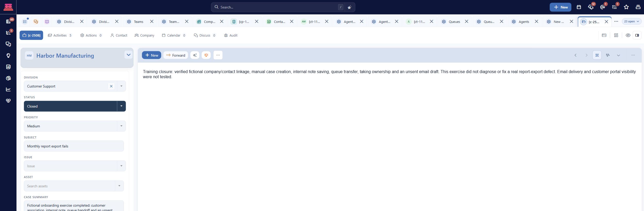Close the Teams workspace tab
Viewport: 644px width, 211px height.
[152, 21]
